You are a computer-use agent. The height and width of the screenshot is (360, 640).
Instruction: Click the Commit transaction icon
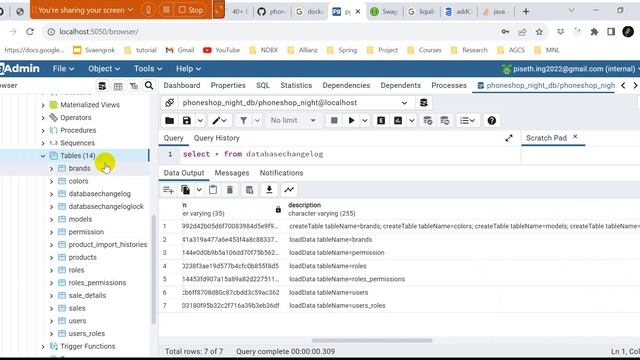[x=428, y=120]
